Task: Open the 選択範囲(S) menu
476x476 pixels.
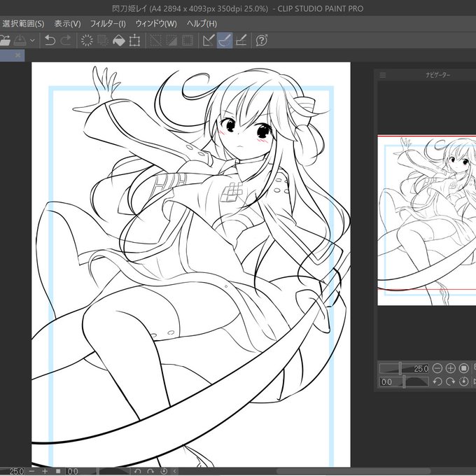Action: 23,24
